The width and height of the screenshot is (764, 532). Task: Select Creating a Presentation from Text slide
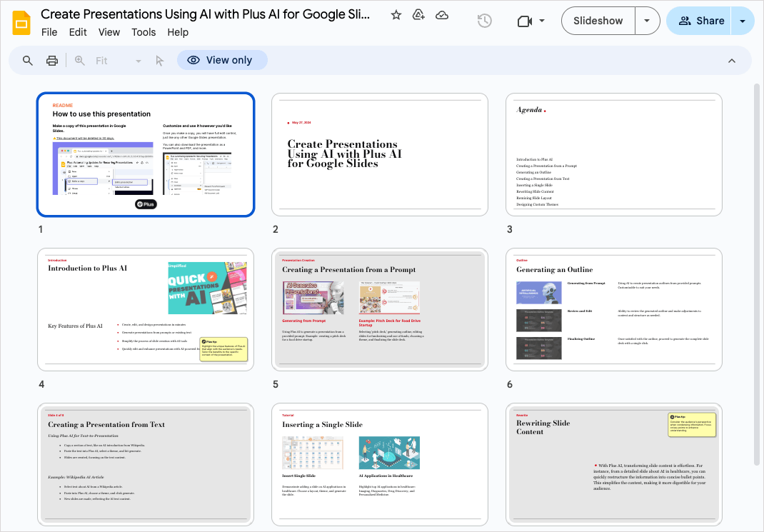coord(146,464)
